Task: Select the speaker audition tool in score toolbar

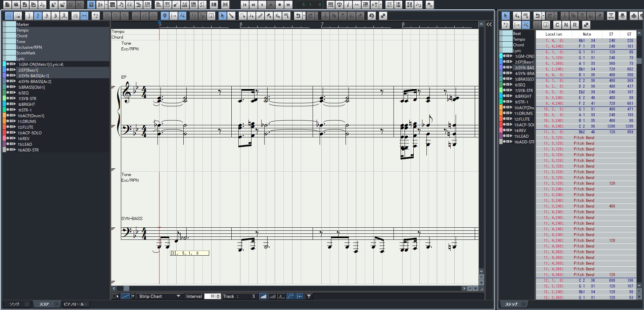Action: (278, 15)
